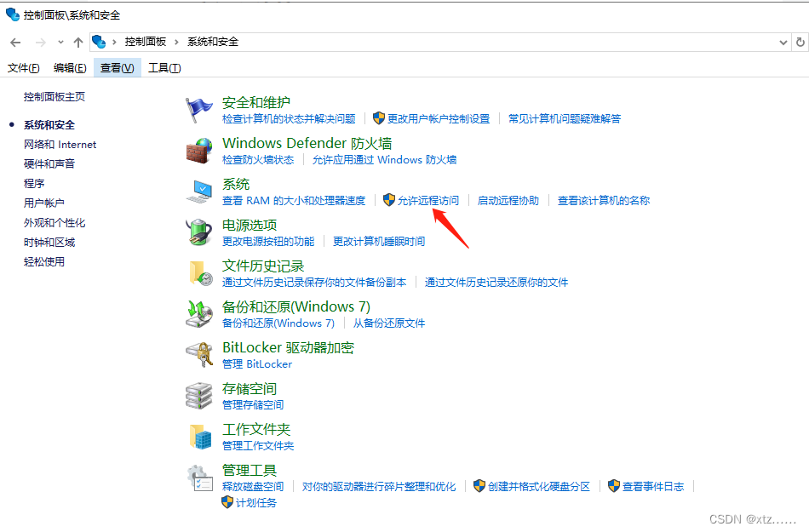Click shield icon beside 查看事件日志
The width and height of the screenshot is (809, 532).
pyautogui.click(x=614, y=486)
